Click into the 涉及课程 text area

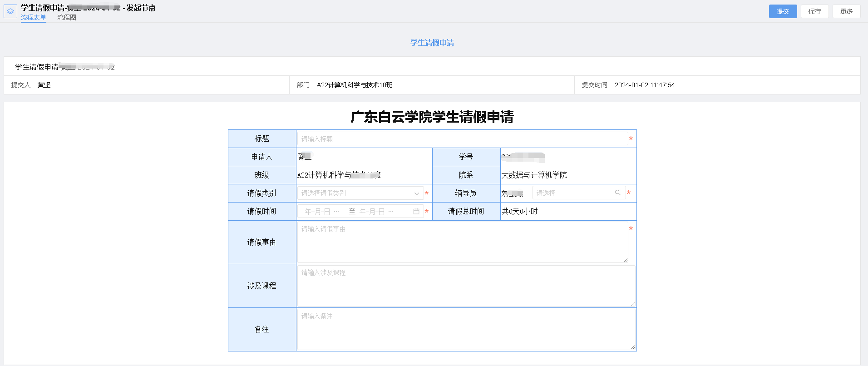[x=466, y=286]
